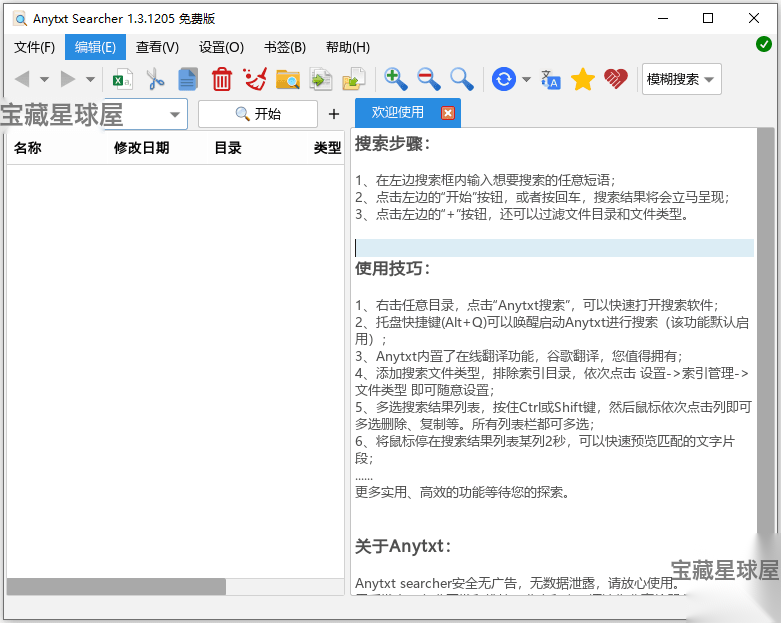This screenshot has width=781, height=623.
Task: Open the 书签(B) menu
Action: 285,47
